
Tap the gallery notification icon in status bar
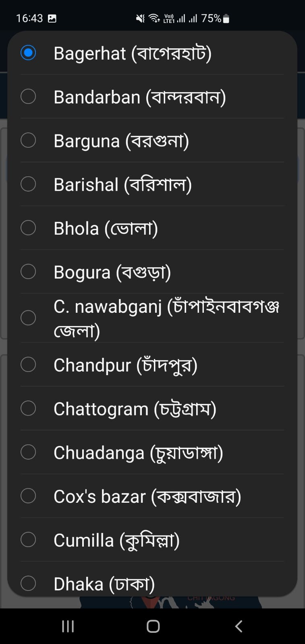point(52,18)
